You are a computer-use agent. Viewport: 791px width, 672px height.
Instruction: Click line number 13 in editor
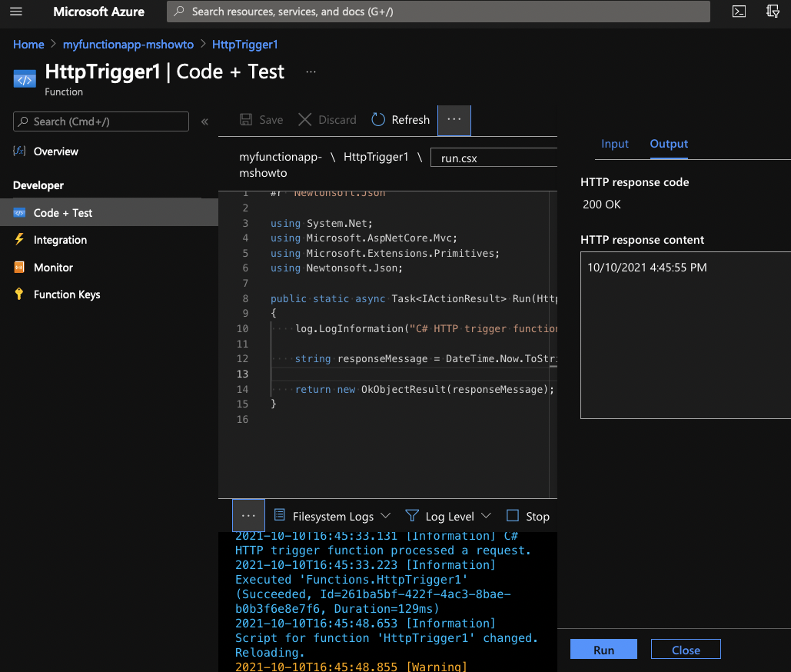(x=242, y=374)
